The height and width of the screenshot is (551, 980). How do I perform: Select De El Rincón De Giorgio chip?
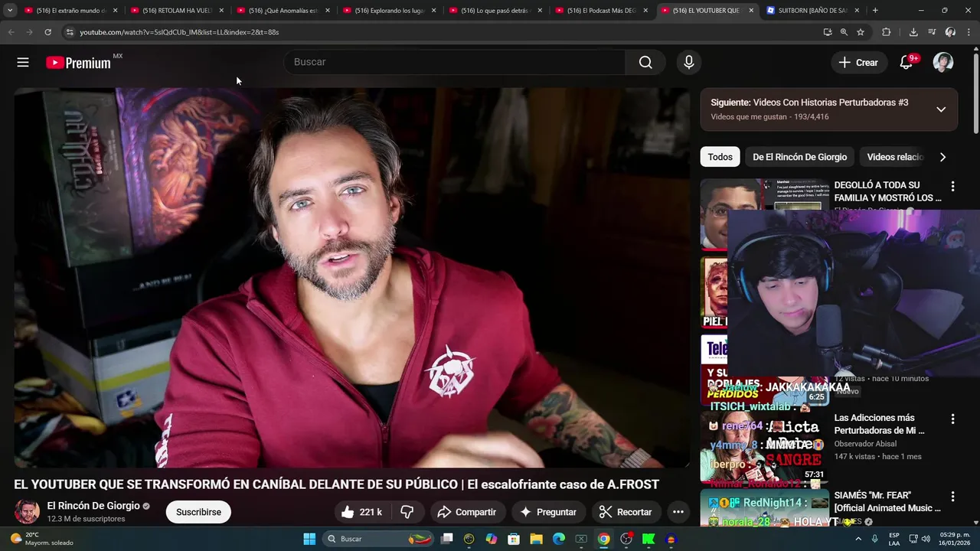(x=799, y=157)
